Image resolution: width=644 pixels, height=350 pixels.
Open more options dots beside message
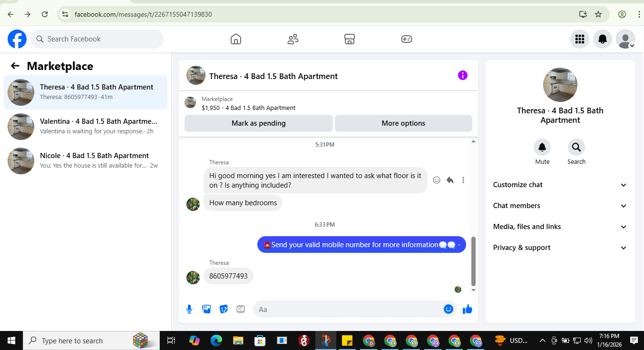[463, 180]
